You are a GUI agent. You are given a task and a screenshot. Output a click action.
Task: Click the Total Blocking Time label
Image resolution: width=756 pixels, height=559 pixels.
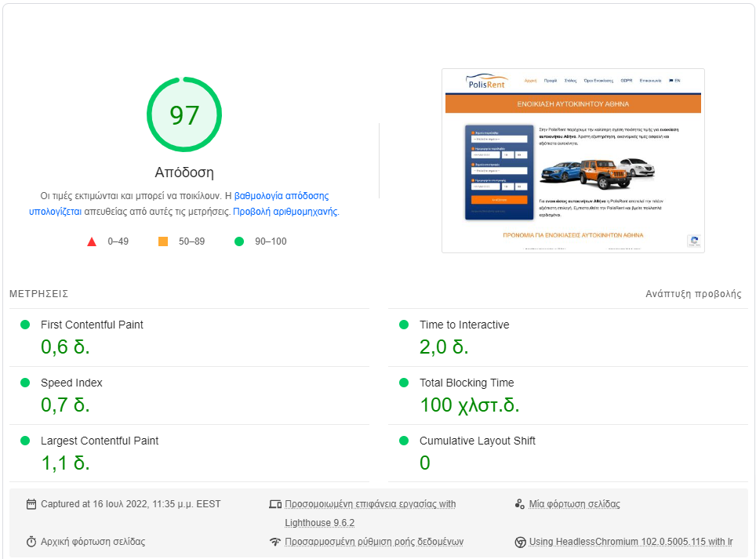pos(467,383)
